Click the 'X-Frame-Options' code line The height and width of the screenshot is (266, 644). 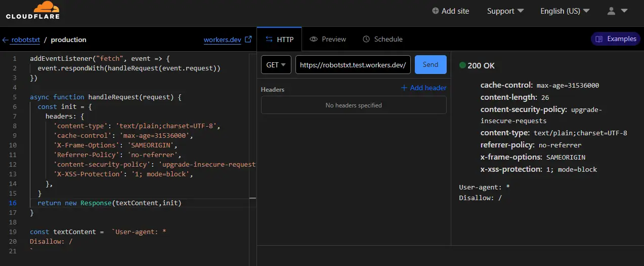tap(116, 145)
